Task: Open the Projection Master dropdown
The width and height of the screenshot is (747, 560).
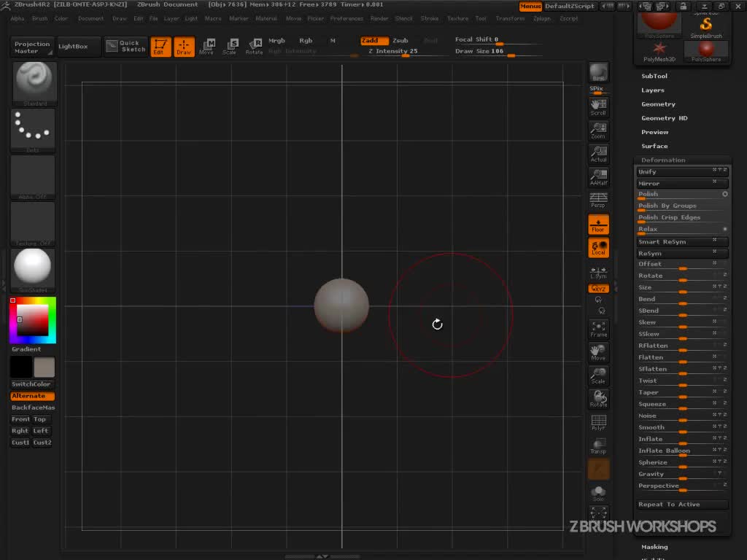Action: pos(32,47)
